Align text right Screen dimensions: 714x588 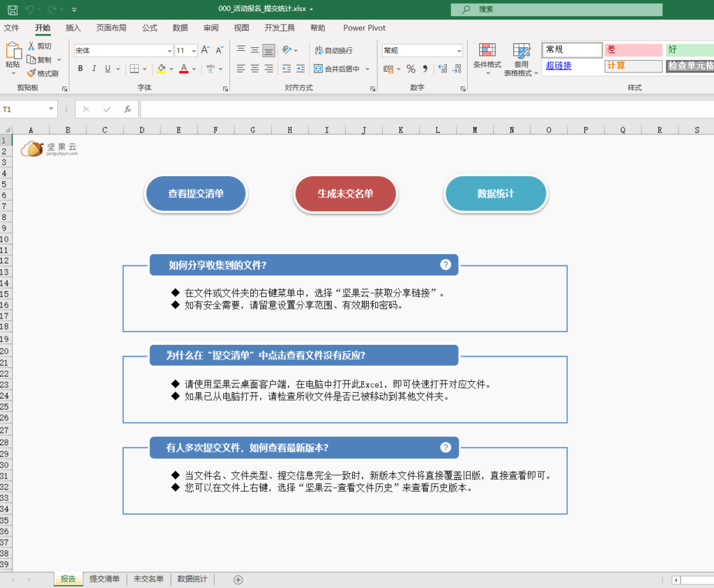point(269,69)
